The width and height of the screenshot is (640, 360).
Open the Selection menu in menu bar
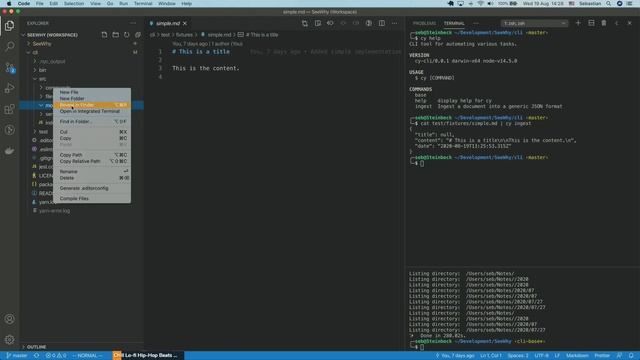coord(74,4)
